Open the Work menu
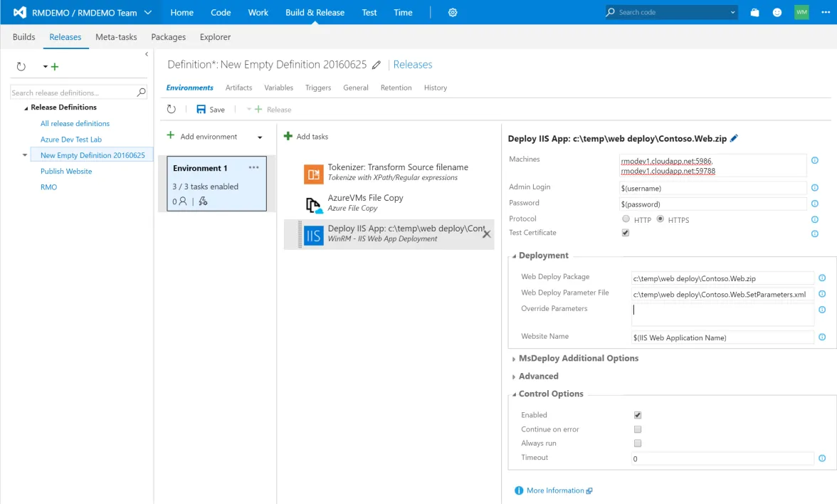 [258, 12]
